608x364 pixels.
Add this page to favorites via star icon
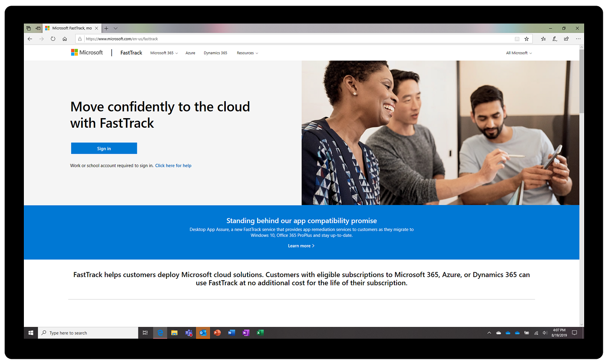click(x=526, y=39)
